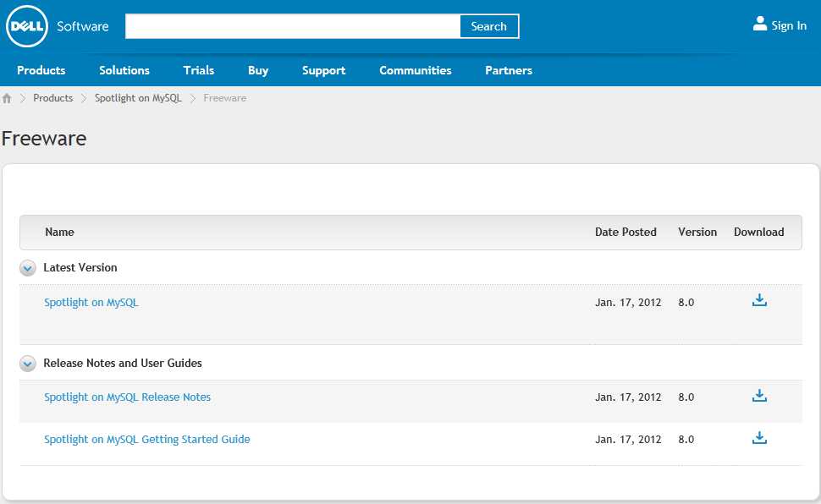
Task: Click the Download column header
Action: pyautogui.click(x=758, y=232)
